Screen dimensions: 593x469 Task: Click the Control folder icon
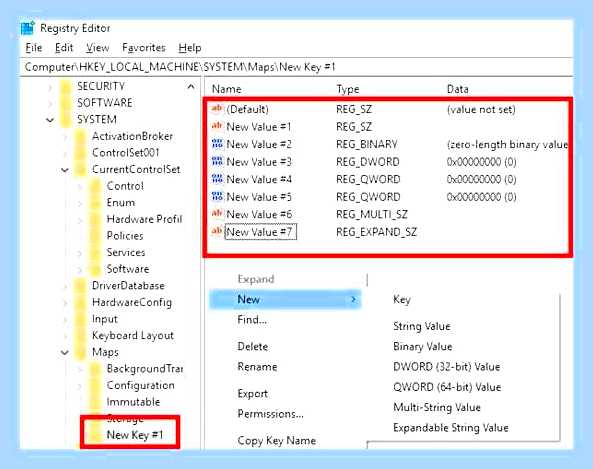95,186
